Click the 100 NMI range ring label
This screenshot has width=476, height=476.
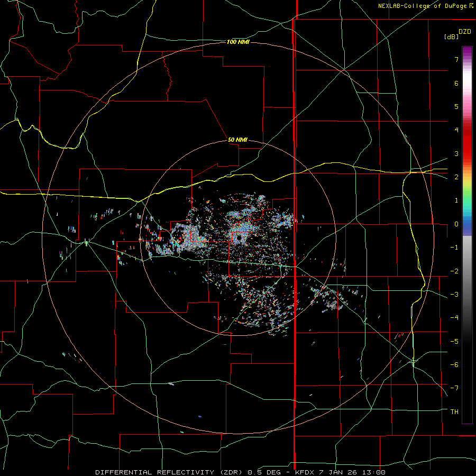[238, 42]
